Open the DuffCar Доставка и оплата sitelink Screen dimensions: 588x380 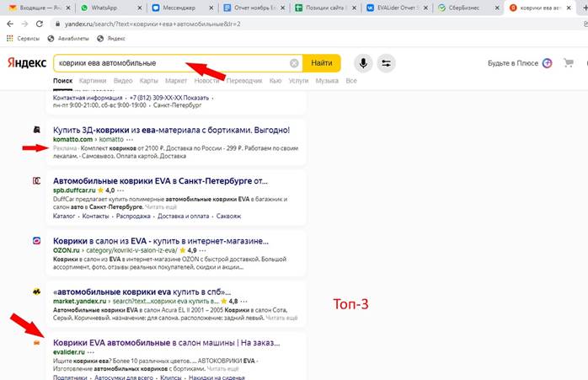(x=184, y=216)
